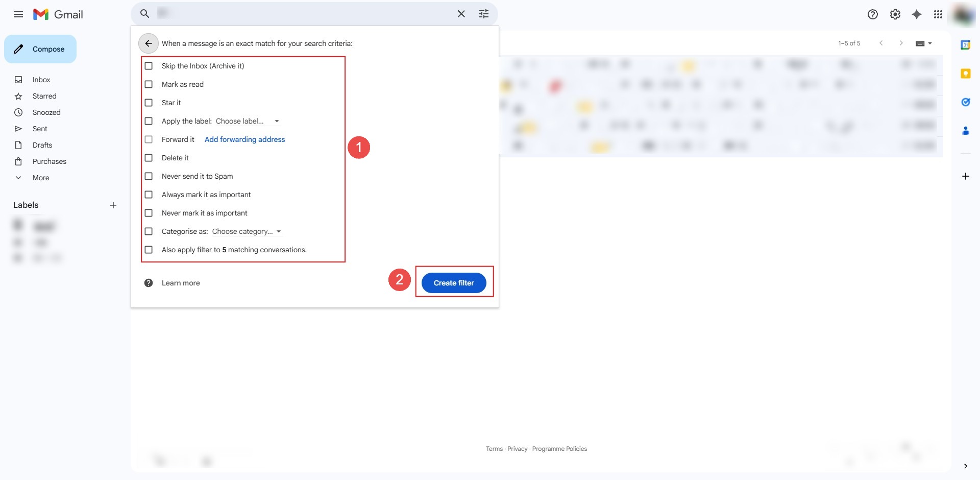This screenshot has height=480, width=980.
Task: Toggle the main menu hamburger icon
Action: tap(18, 14)
